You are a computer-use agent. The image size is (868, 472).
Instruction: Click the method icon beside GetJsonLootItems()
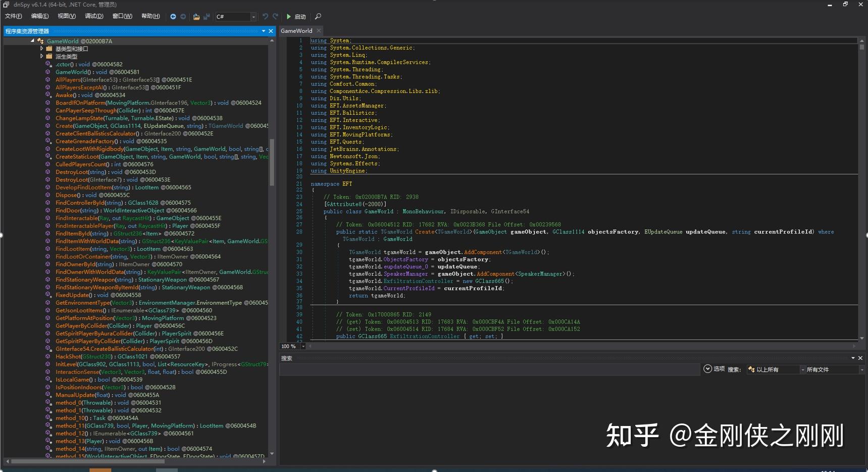(x=48, y=310)
